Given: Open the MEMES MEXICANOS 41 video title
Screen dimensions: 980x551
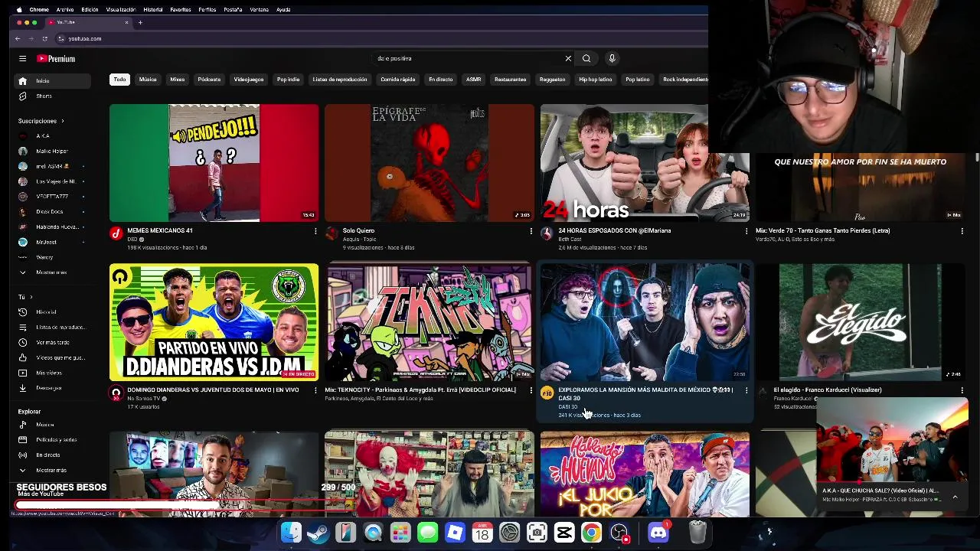Looking at the screenshot, I should [x=160, y=230].
